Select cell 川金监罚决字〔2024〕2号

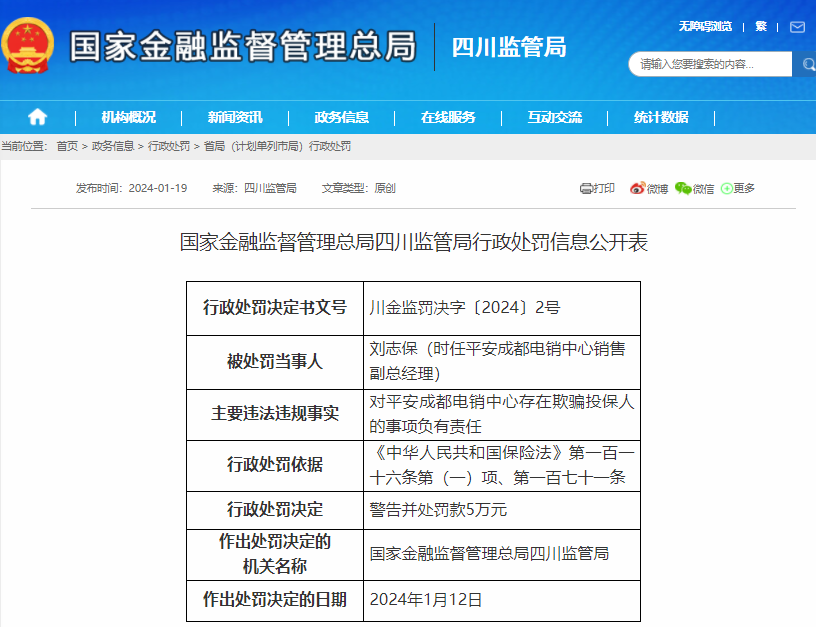coord(502,308)
